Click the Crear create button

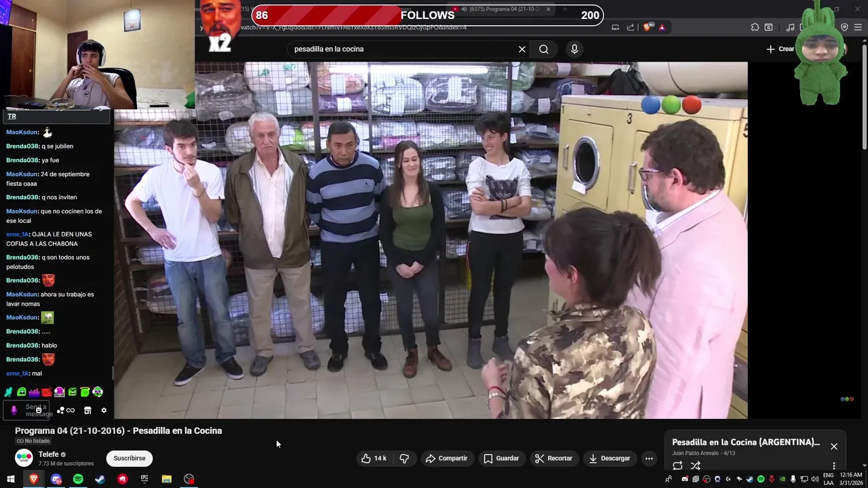[x=780, y=49]
